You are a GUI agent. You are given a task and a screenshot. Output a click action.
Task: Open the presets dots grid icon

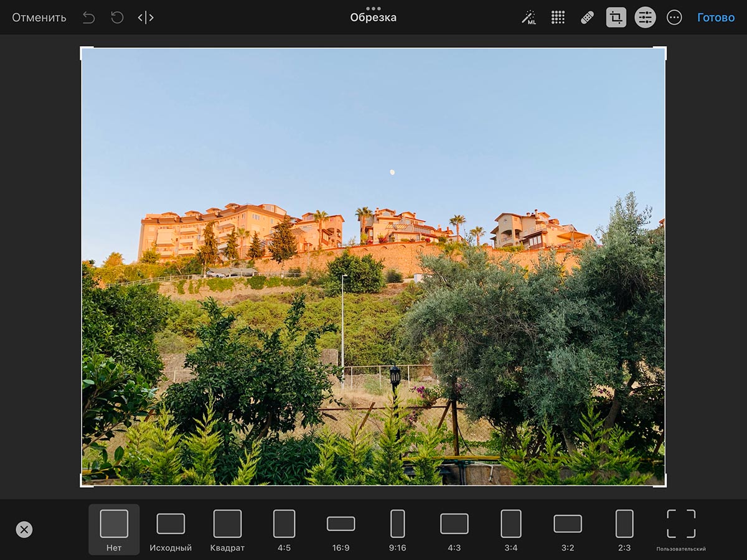pyautogui.click(x=558, y=17)
